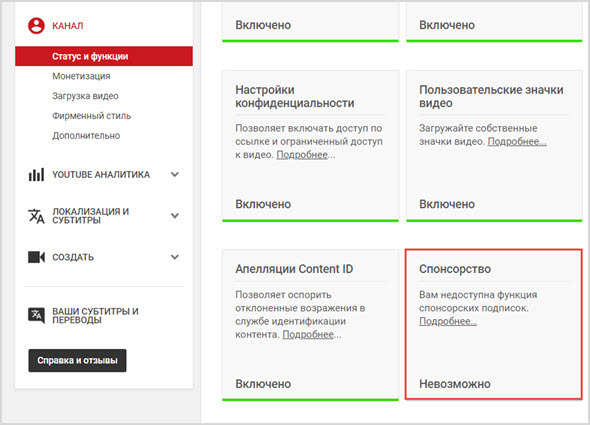Click the Канал profile icon
Image resolution: width=590 pixels, height=425 pixels.
36,26
